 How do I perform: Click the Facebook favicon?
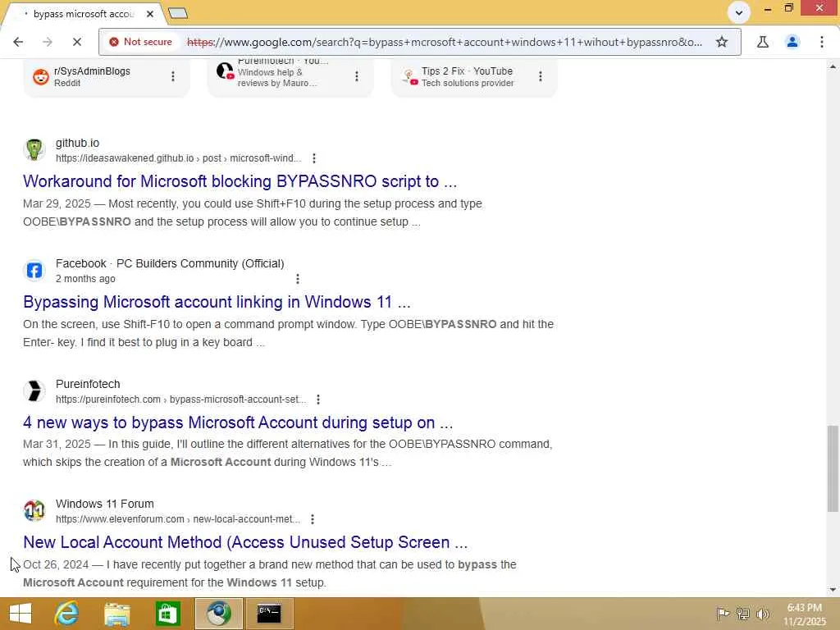[34, 271]
